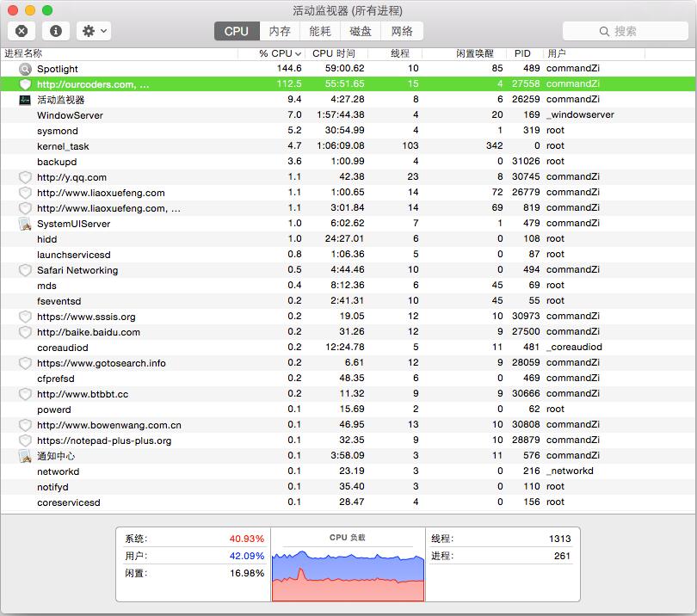This screenshot has width=697, height=616.
Task: Click the 进程 count value 261
Action: (x=562, y=556)
